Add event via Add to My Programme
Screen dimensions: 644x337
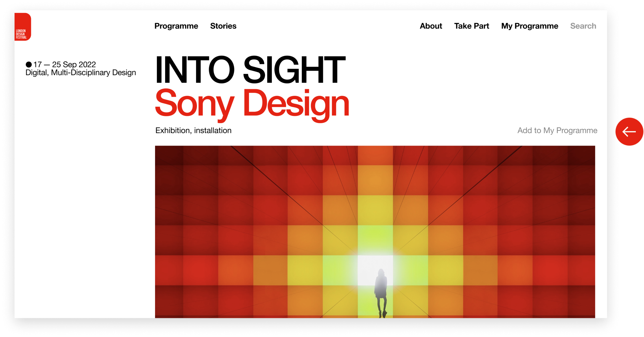(557, 130)
